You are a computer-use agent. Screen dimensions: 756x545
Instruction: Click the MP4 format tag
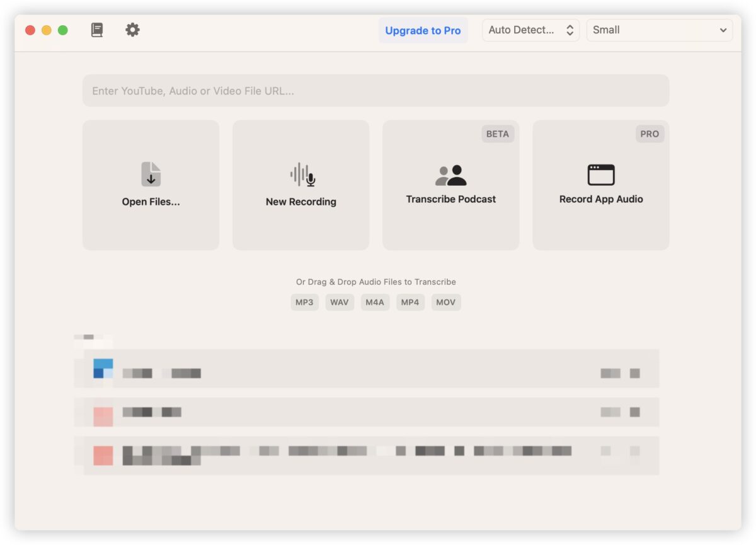point(410,302)
